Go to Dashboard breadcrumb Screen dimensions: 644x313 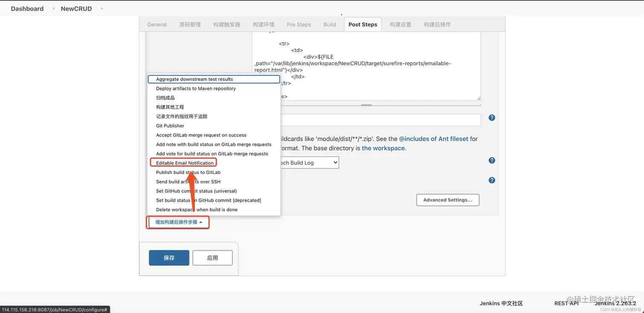(27, 9)
